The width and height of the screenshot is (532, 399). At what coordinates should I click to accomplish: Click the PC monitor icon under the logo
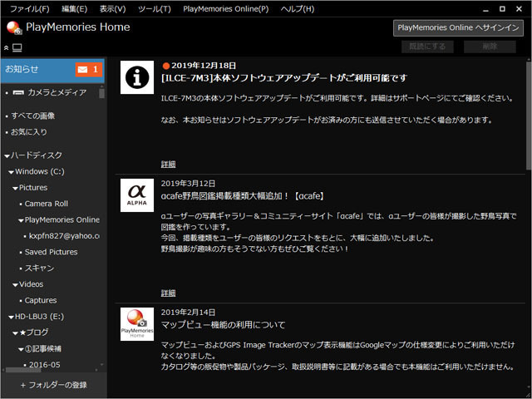(x=17, y=48)
